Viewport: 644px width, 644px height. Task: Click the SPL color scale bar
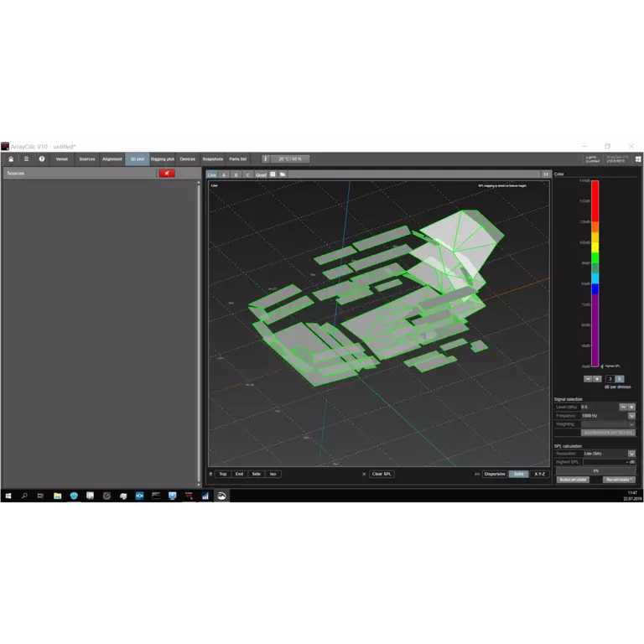click(x=595, y=273)
